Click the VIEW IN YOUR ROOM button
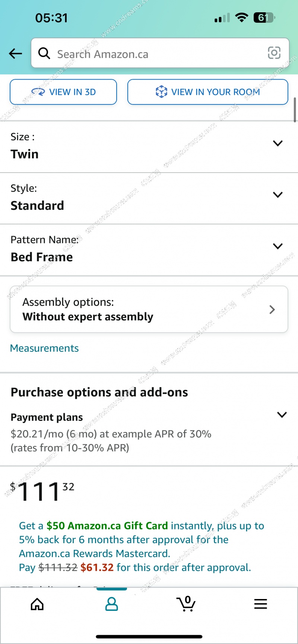The image size is (298, 644). tap(208, 92)
